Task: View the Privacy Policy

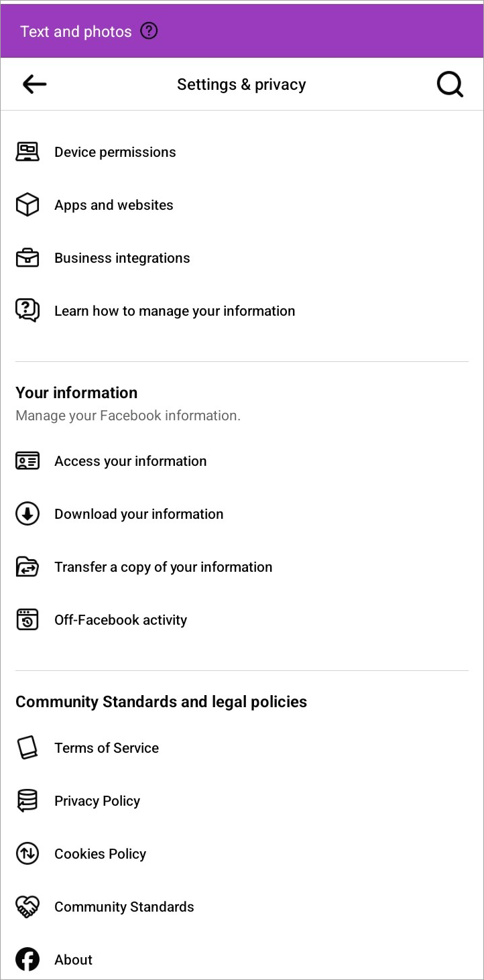Action: pyautogui.click(x=97, y=801)
